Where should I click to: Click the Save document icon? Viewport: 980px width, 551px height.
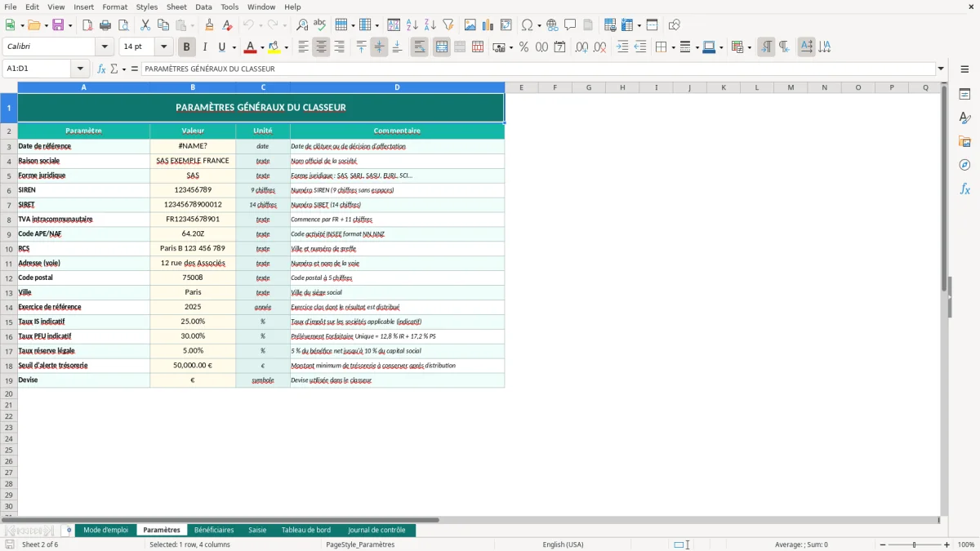58,25
